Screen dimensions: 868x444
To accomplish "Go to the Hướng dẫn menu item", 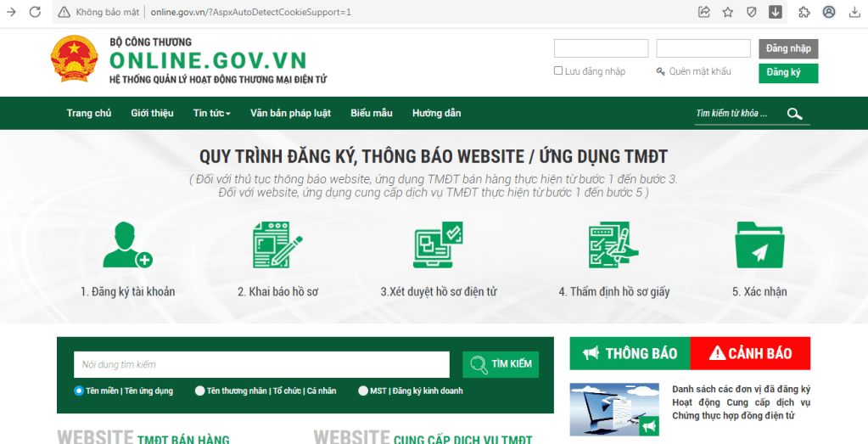I will [x=436, y=114].
